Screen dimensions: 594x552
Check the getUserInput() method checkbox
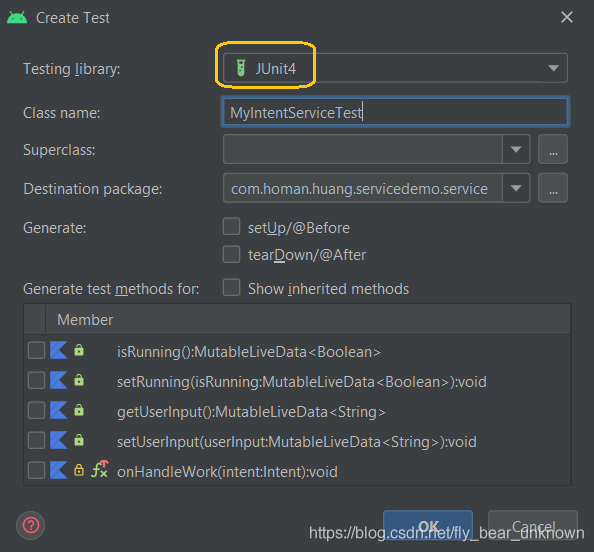(x=36, y=410)
